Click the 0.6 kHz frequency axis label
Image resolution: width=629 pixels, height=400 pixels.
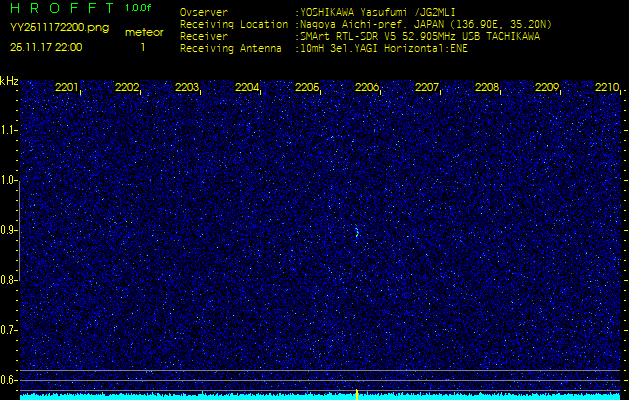(8, 380)
